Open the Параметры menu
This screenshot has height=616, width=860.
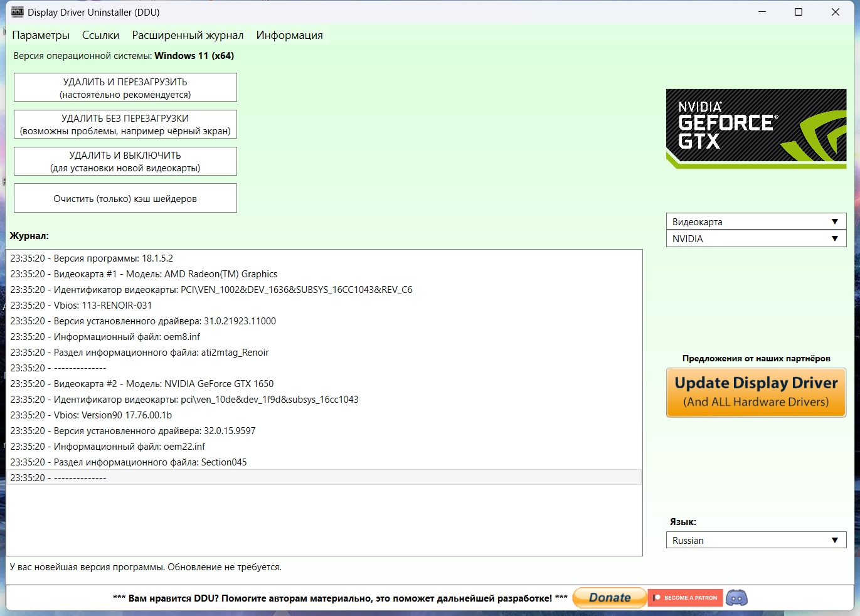coord(41,35)
